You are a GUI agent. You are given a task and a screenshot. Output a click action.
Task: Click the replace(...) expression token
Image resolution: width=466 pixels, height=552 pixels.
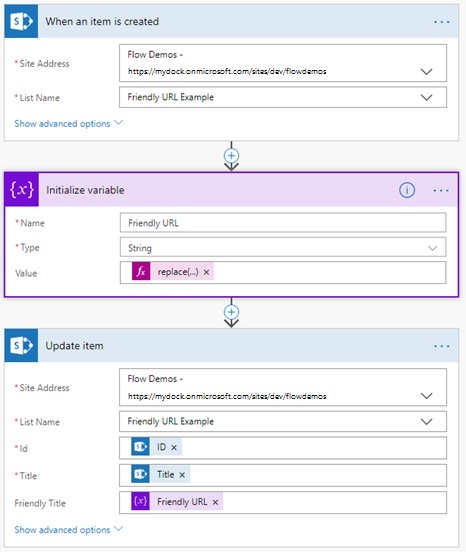coord(172,272)
